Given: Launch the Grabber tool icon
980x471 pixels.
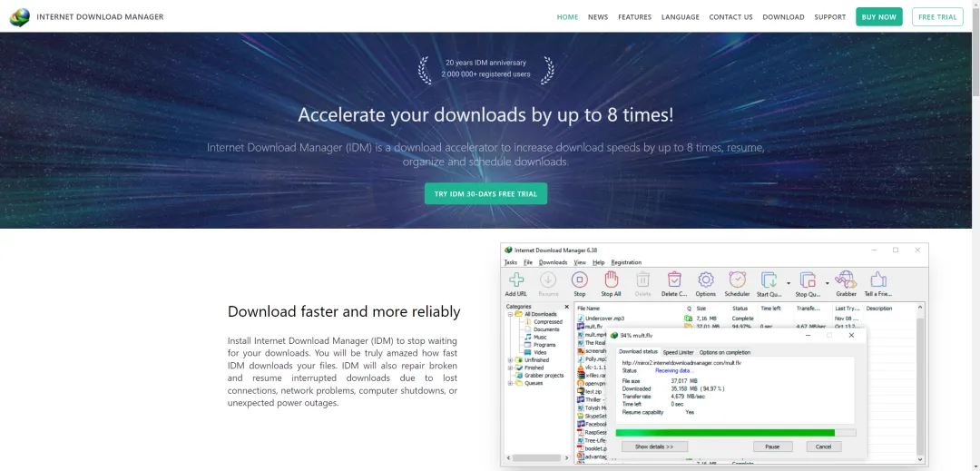Looking at the screenshot, I should pos(846,280).
